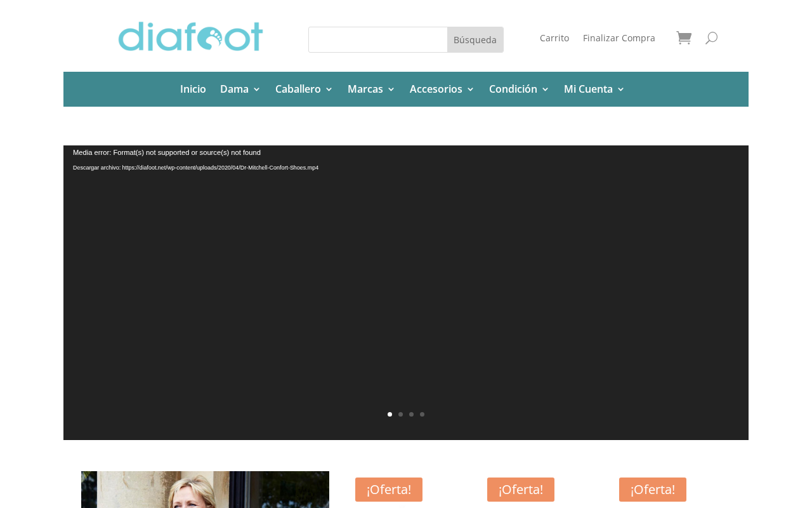Image resolution: width=812 pixels, height=508 pixels.
Task: Open Finalizar Compra link
Action: pyautogui.click(x=619, y=38)
